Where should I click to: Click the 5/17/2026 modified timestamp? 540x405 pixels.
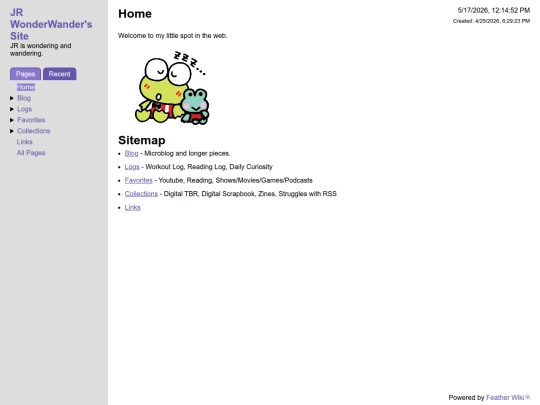click(494, 10)
